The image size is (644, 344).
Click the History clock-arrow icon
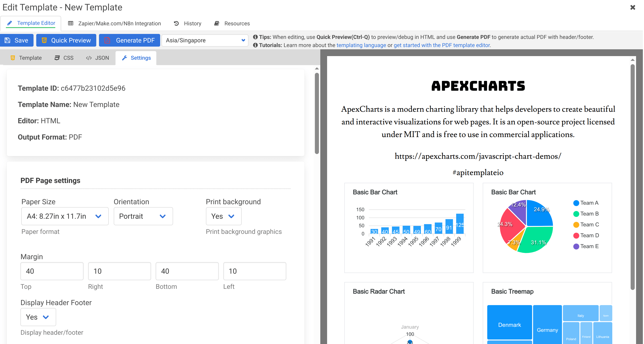tap(176, 24)
